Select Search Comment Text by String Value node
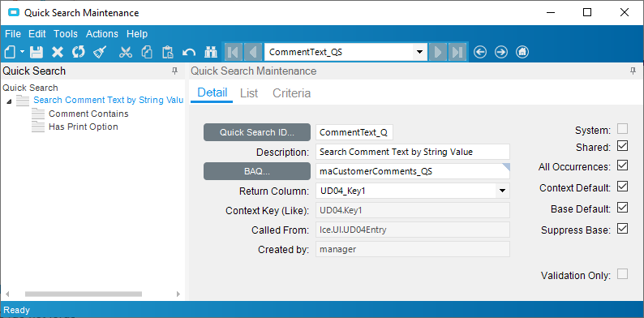Image resolution: width=644 pixels, height=318 pixels. (108, 101)
